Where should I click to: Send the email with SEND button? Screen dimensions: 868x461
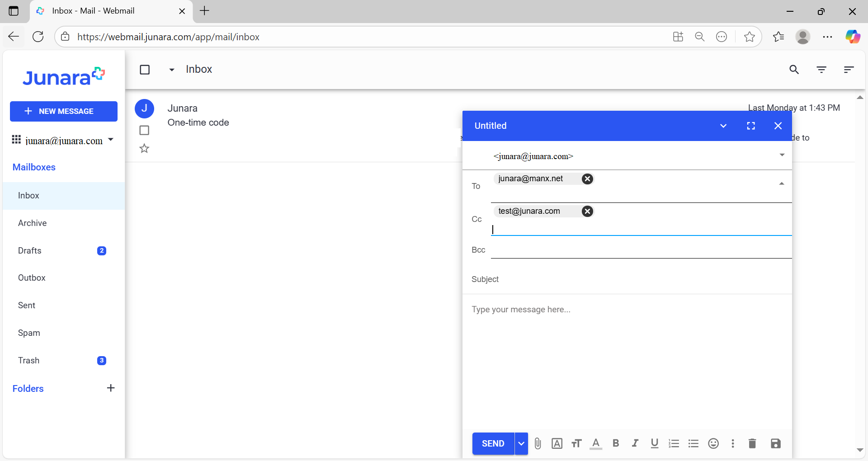click(493, 443)
